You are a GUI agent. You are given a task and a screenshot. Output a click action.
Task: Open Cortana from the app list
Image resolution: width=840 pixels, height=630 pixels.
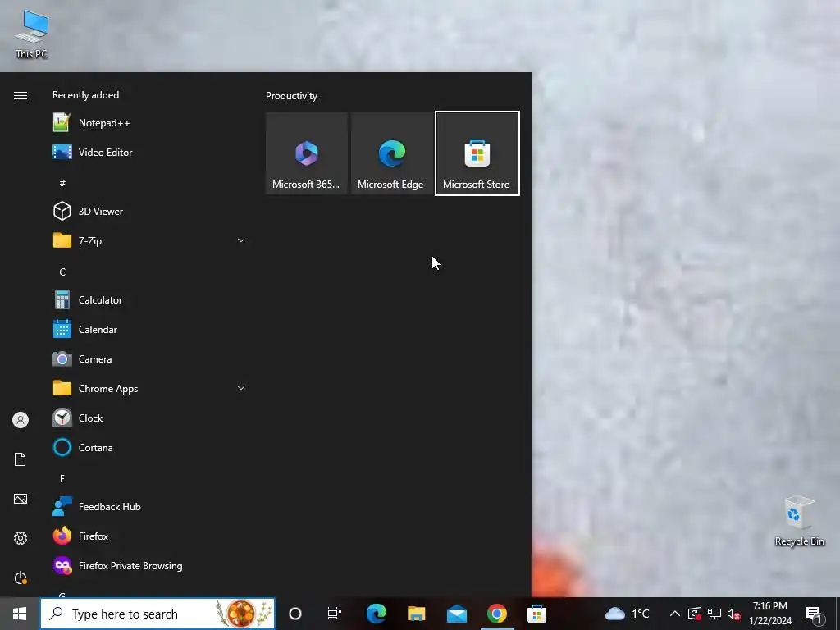click(x=150, y=447)
